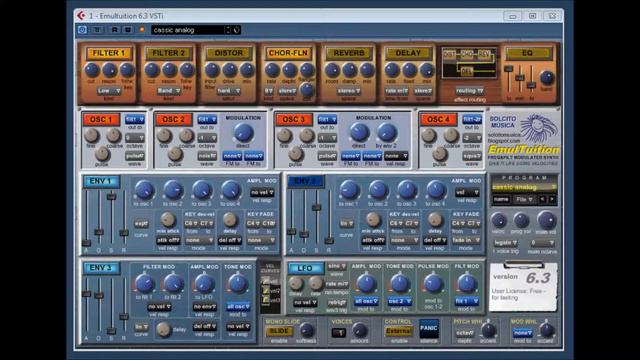Click the OSC 1 pulse knob

102,154
